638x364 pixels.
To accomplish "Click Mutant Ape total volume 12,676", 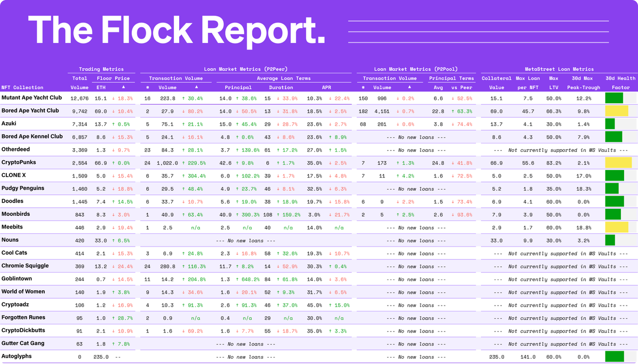I will click(79, 98).
